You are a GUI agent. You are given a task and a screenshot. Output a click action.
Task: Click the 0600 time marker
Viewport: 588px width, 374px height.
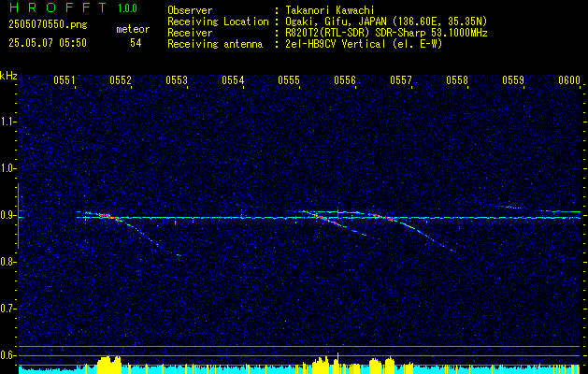tap(569, 80)
